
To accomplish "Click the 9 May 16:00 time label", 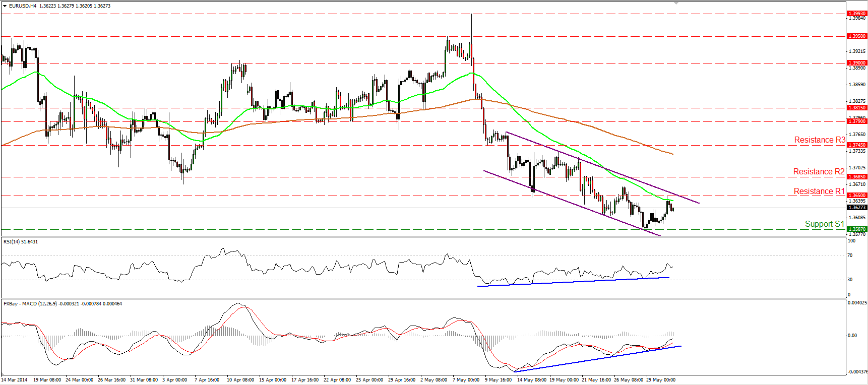I will pyautogui.click(x=499, y=380).
